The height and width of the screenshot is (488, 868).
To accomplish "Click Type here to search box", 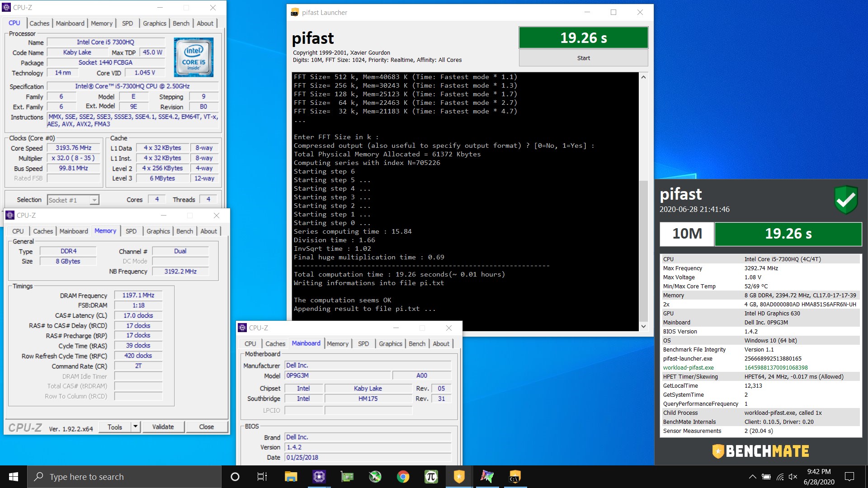I will [x=124, y=477].
